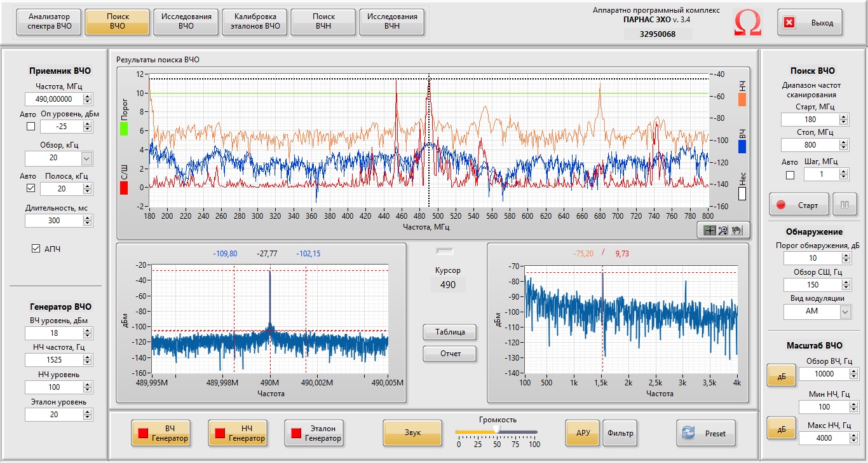Image resolution: width=868 pixels, height=463 pixels.
Task: Click the Мин НЧ, Гц input field
Action: 824,407
